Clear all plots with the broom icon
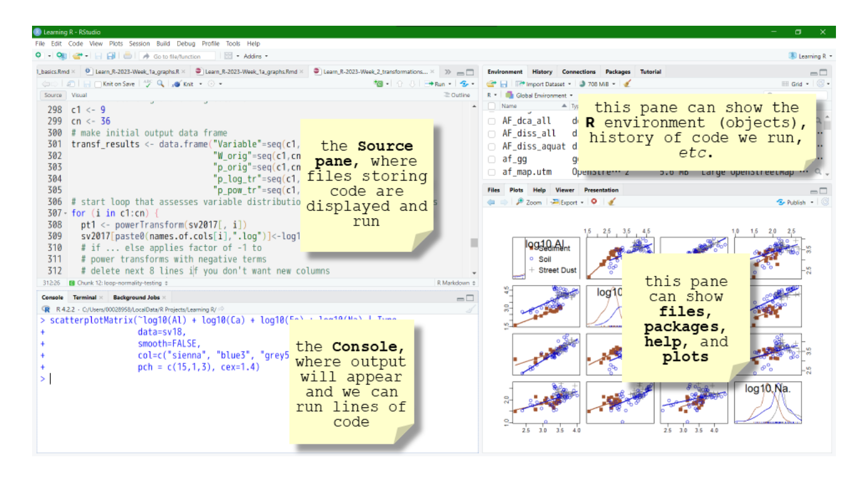The width and height of the screenshot is (868, 482). [x=612, y=202]
